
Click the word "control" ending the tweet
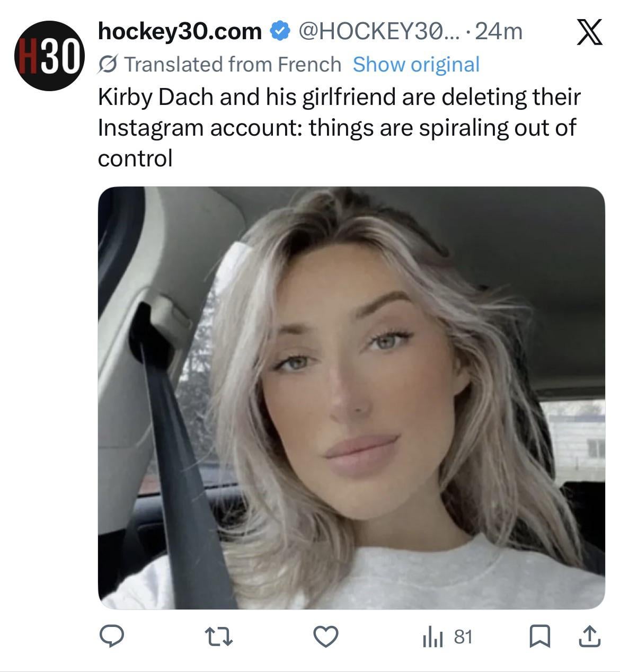[x=135, y=158]
